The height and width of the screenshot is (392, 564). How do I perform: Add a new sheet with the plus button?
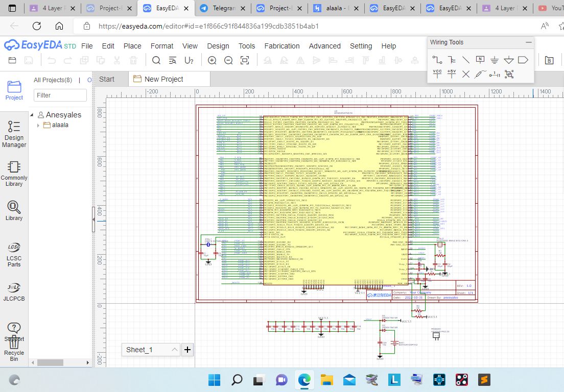point(187,350)
